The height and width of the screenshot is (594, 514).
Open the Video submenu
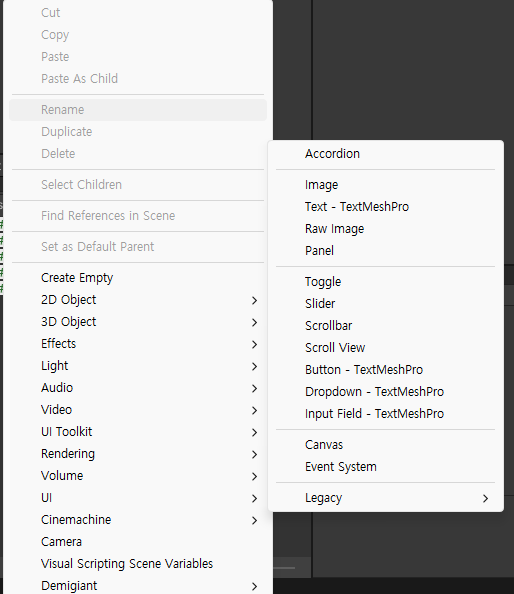pos(138,410)
